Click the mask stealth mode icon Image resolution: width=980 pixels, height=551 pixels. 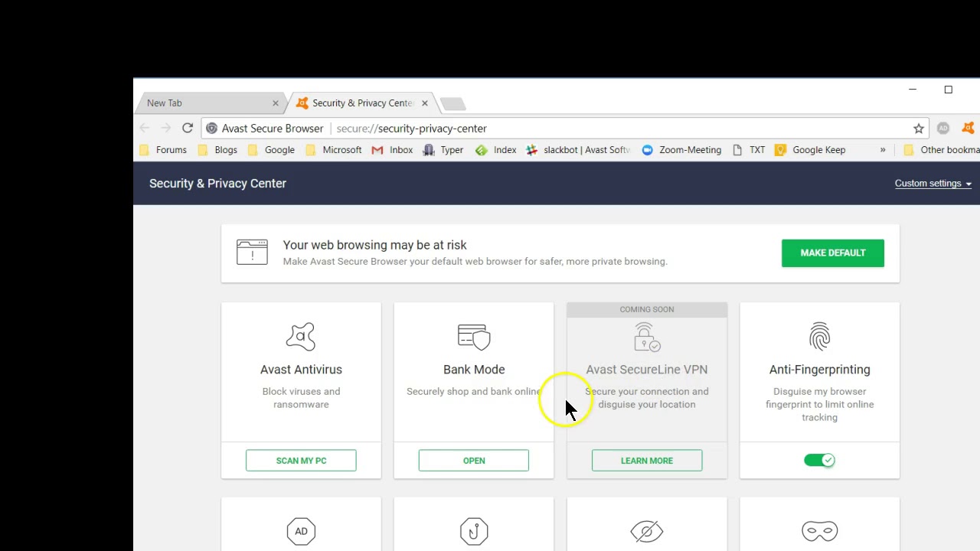coord(819,531)
